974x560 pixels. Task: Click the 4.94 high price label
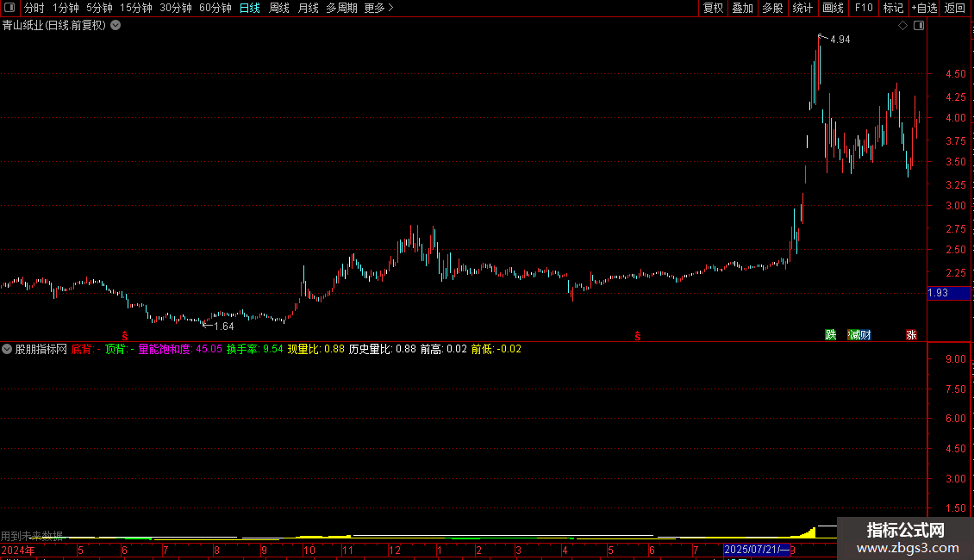point(840,40)
